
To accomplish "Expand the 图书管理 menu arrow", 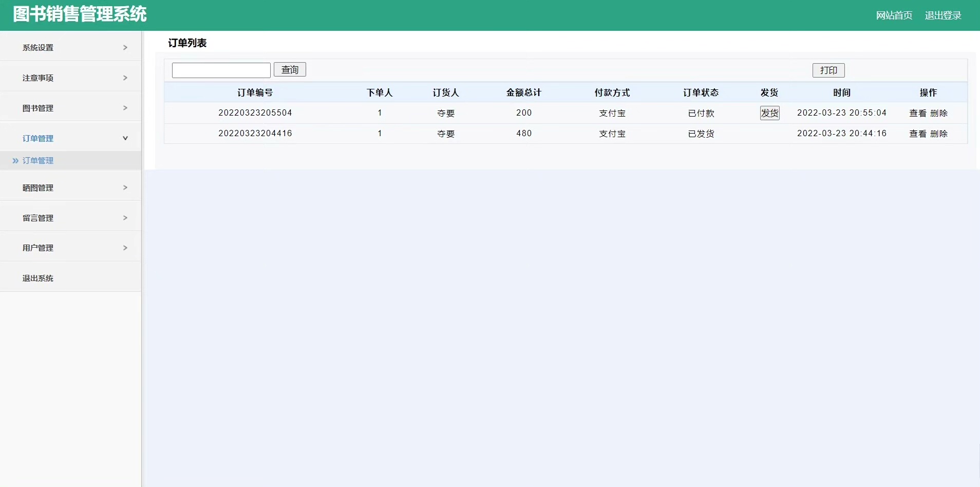I will [125, 108].
